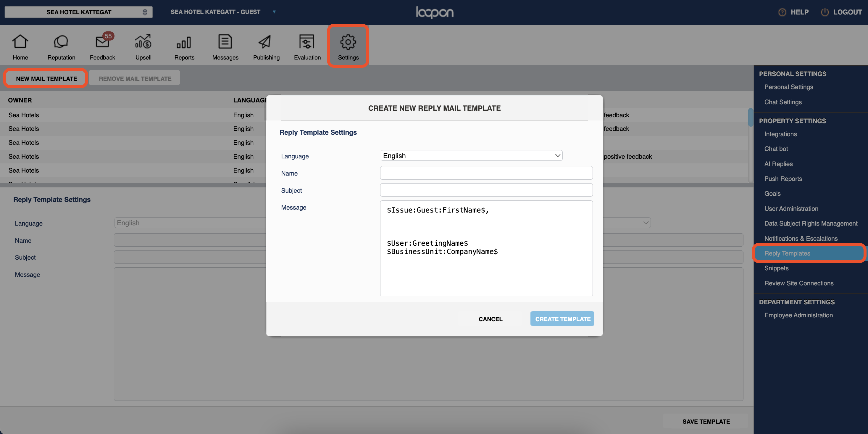The width and height of the screenshot is (868, 434).
Task: Focus the Subject field in the dialog
Action: click(x=486, y=190)
